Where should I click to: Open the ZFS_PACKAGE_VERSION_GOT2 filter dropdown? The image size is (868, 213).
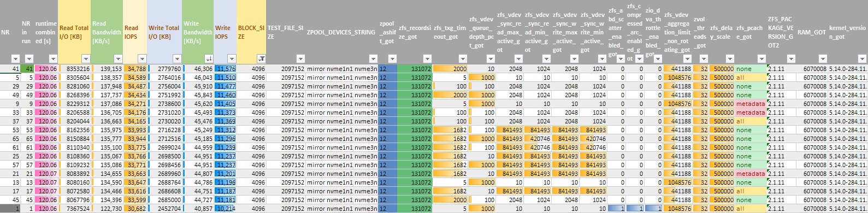click(x=792, y=58)
